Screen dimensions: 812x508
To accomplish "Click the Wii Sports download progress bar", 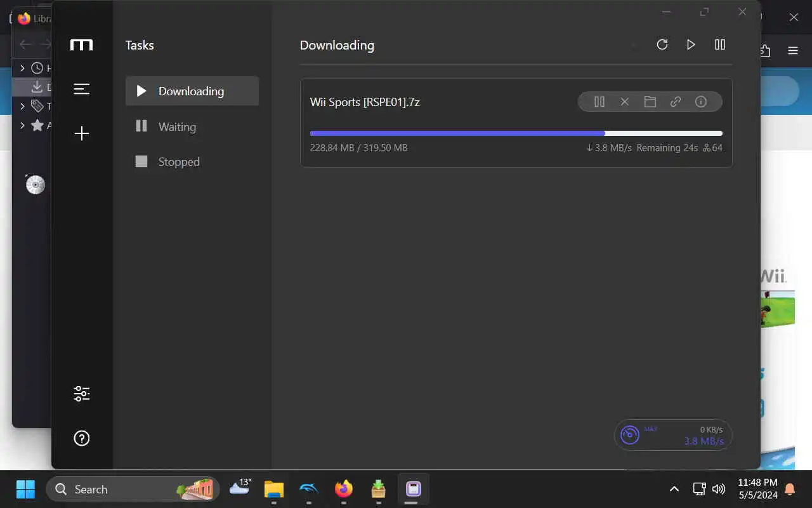I will tap(516, 133).
